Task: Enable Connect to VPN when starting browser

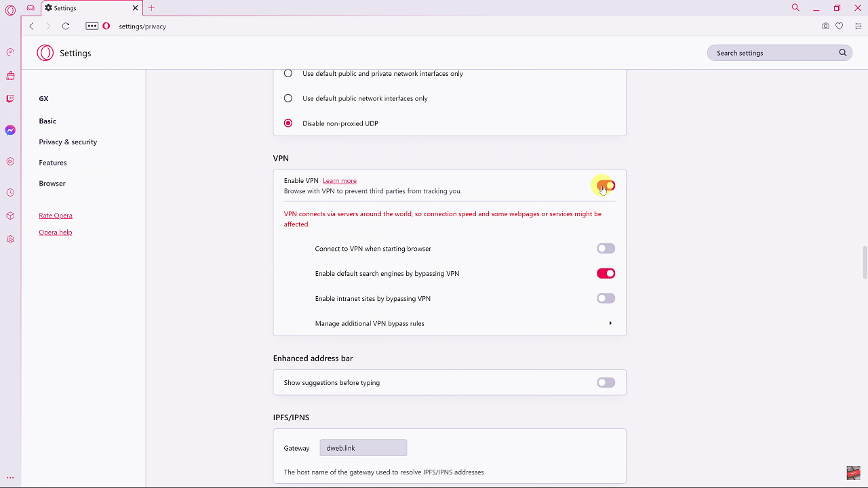Action: [606, 249]
